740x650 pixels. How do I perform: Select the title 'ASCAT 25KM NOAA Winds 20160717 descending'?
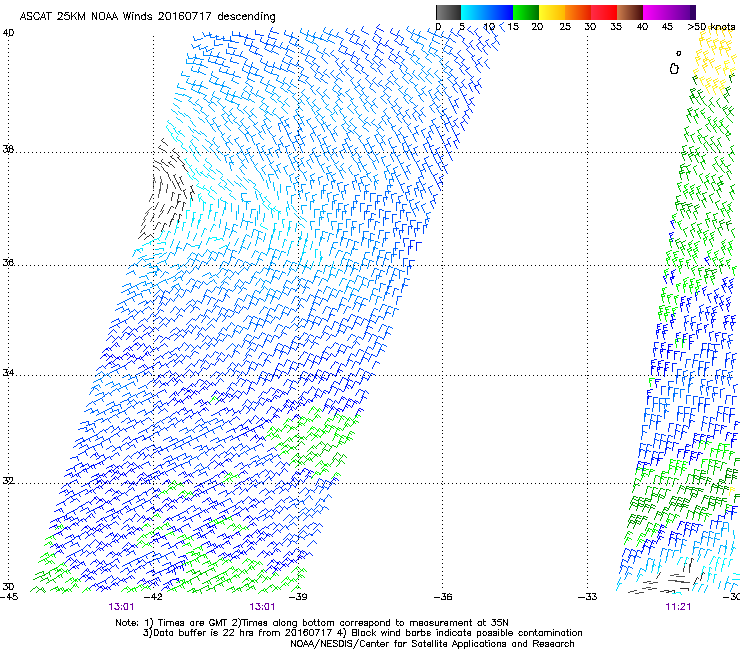click(x=147, y=17)
